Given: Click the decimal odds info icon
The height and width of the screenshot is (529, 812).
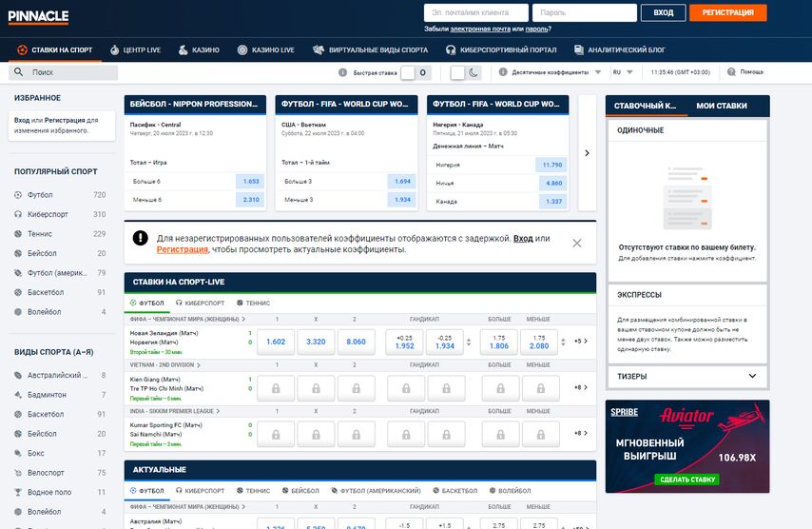Looking at the screenshot, I should tap(503, 72).
